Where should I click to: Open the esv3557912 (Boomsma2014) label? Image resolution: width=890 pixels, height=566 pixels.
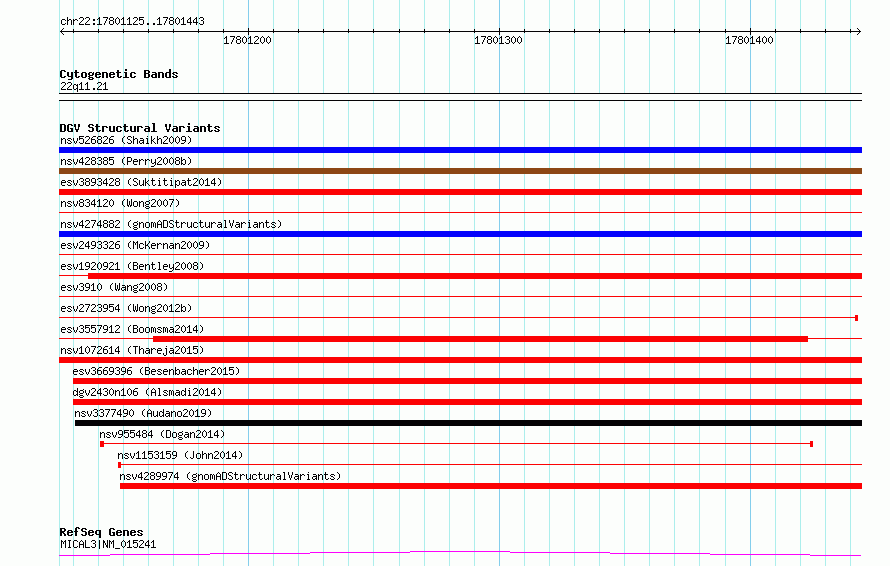click(132, 329)
